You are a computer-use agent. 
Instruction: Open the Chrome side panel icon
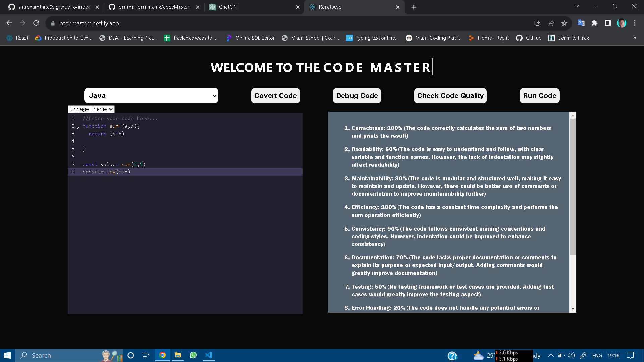[608, 23]
